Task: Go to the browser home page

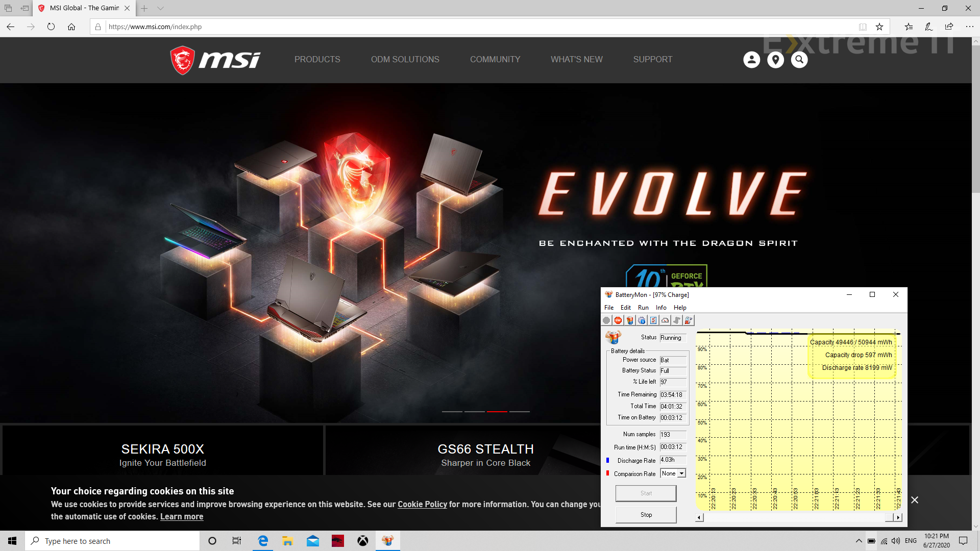Action: pos(71,27)
